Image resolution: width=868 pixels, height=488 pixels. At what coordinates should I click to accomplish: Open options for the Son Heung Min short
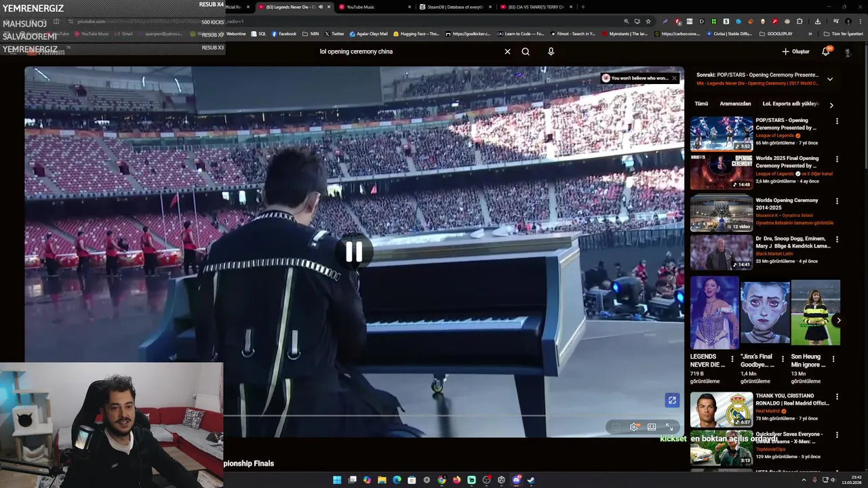(x=833, y=359)
